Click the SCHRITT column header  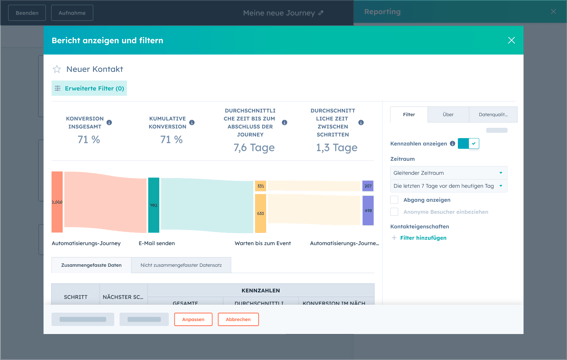coord(76,297)
